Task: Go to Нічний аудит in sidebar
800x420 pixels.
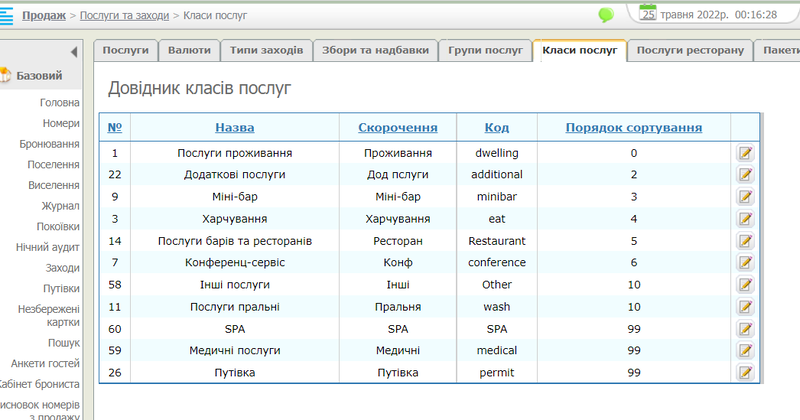Action: point(48,247)
